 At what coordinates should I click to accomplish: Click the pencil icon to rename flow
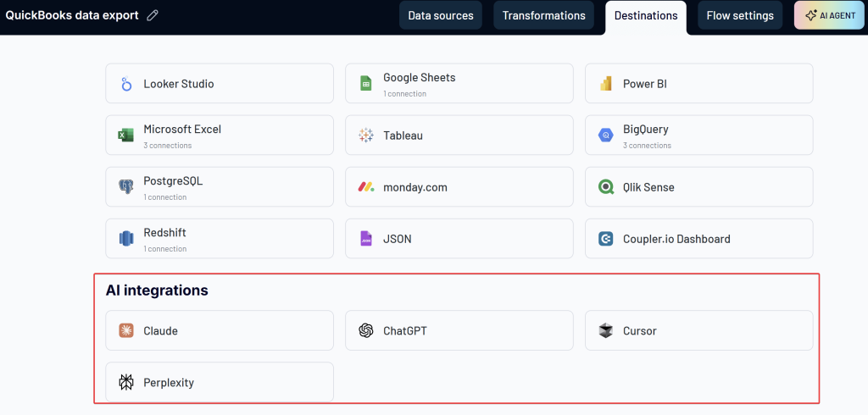coord(153,15)
